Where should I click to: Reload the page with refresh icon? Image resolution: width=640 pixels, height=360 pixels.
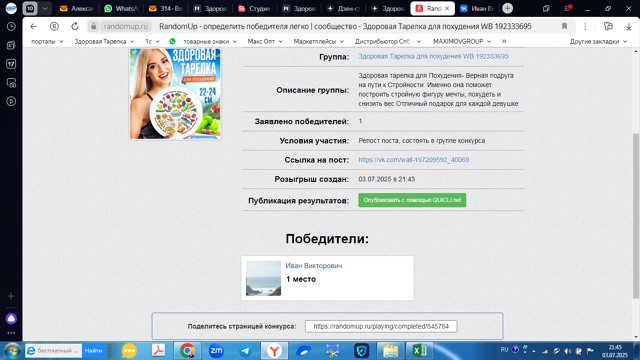(75, 27)
